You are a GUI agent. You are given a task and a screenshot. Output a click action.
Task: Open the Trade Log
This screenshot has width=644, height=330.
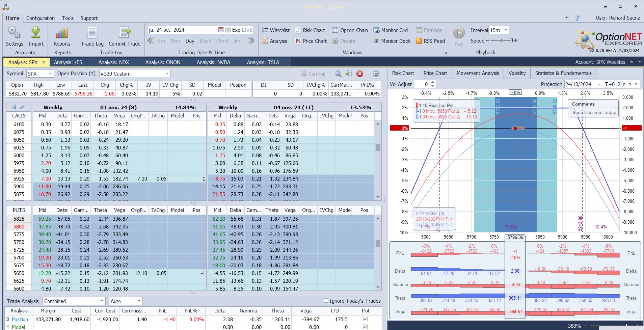point(92,36)
